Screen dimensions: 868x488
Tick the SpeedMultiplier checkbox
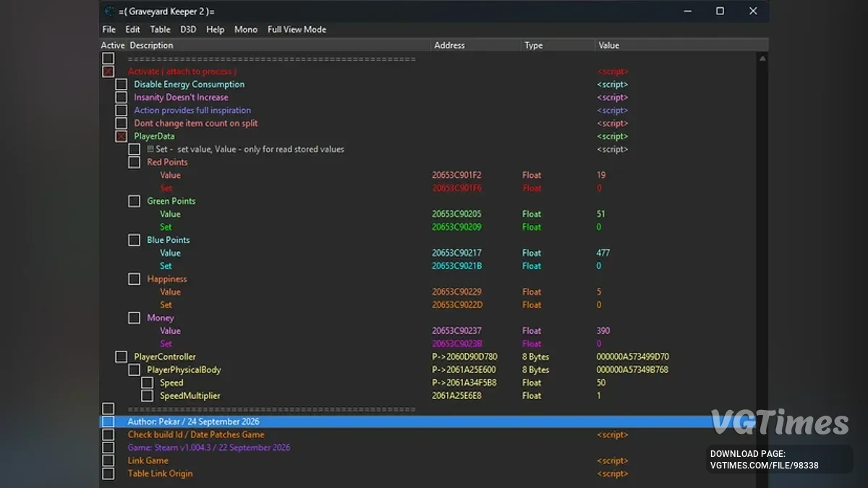click(147, 396)
